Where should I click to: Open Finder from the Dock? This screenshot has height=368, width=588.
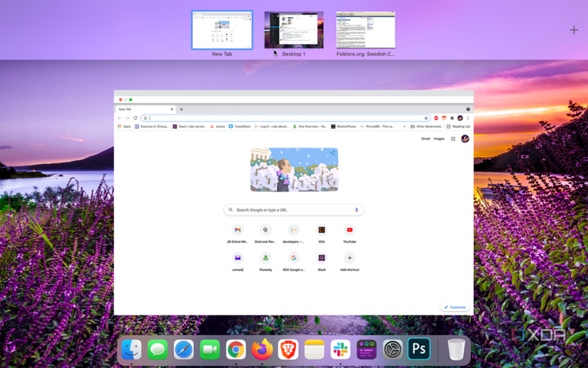(131, 349)
